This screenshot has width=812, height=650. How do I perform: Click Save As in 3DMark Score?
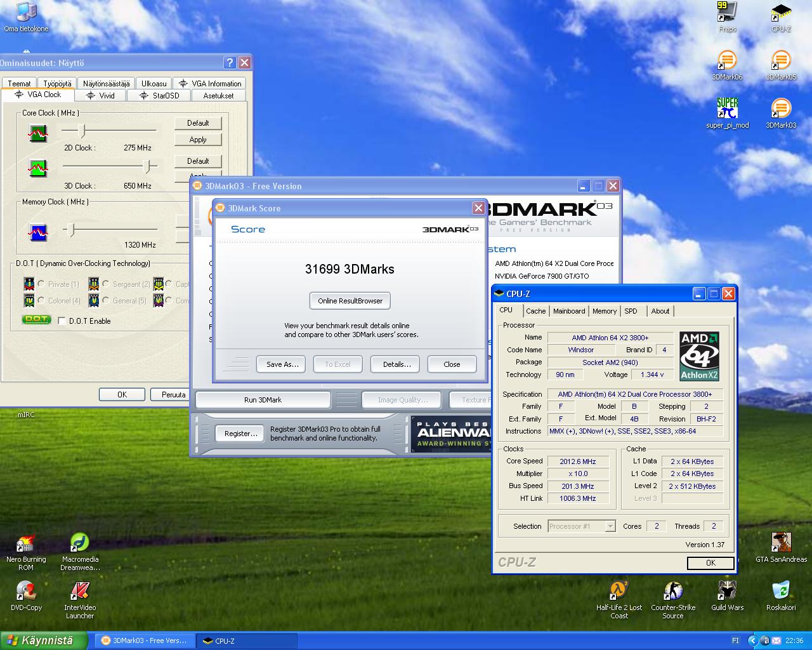[x=282, y=364]
